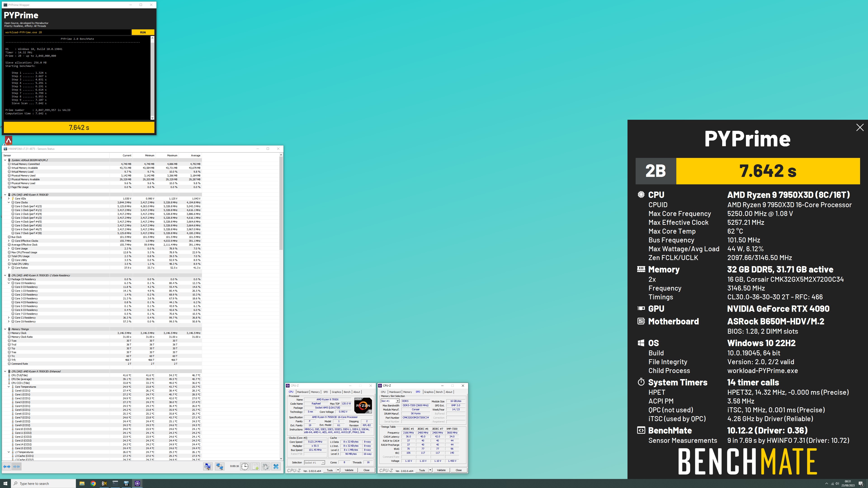Open Tools dropdown arrow in left CPU-Z
The height and width of the screenshot is (488, 868).
(338, 470)
